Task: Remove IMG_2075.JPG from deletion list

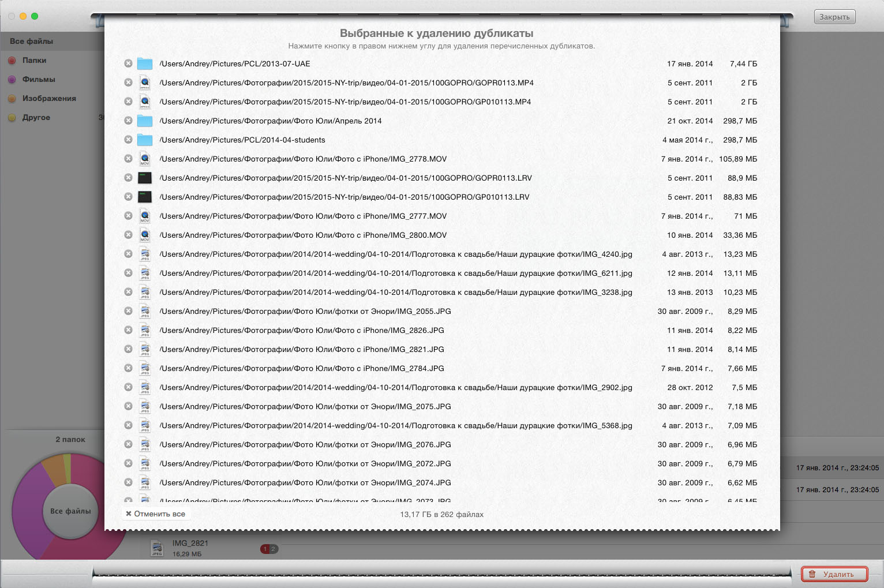Action: click(128, 406)
